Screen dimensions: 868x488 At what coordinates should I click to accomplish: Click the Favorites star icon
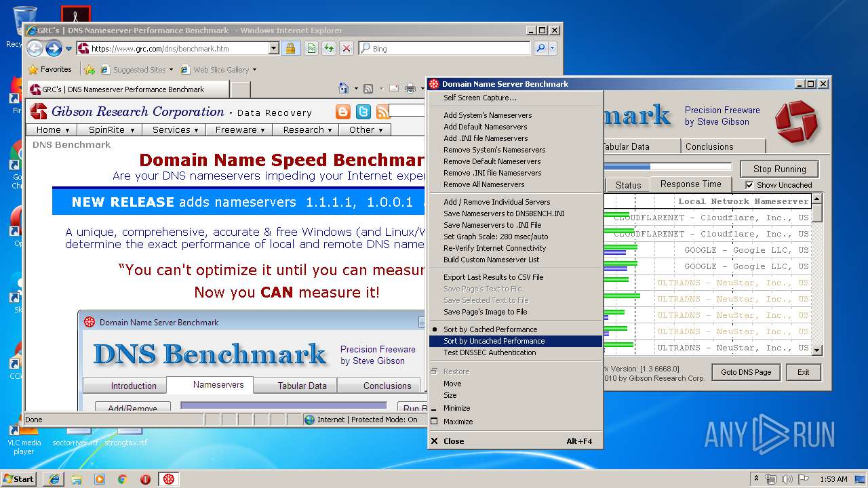[x=33, y=69]
